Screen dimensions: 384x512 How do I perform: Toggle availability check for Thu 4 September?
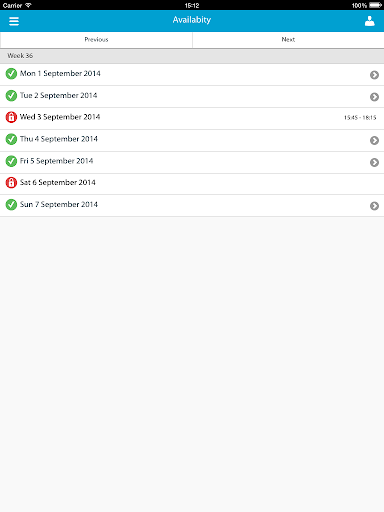[x=11, y=139]
